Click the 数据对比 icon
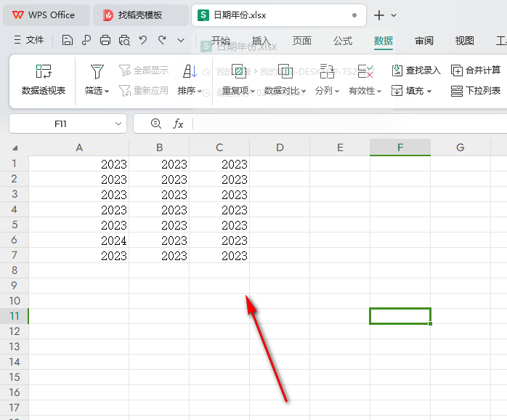This screenshot has height=420, width=507. (x=285, y=71)
